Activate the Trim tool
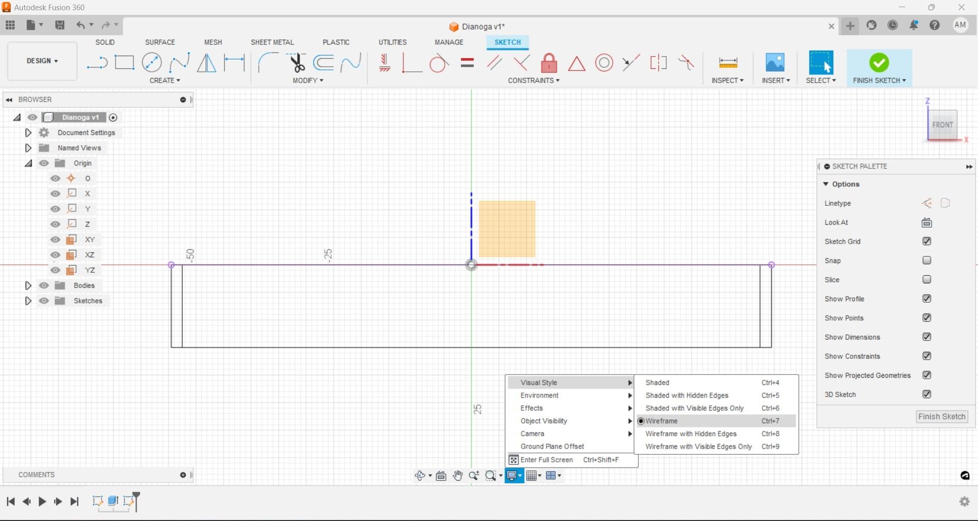 point(297,62)
